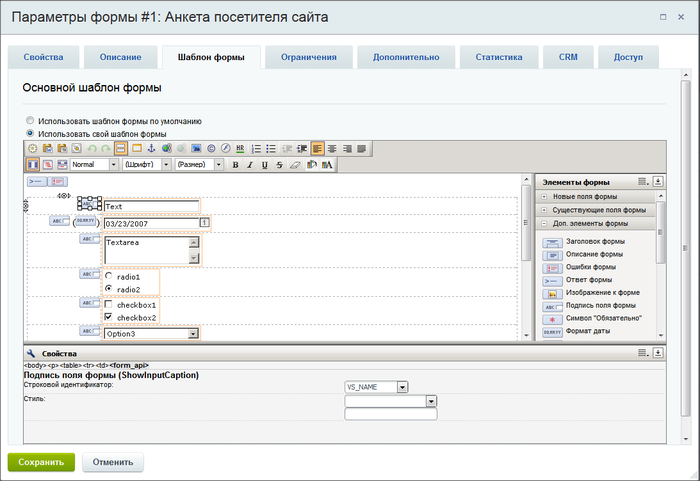Insert an anchor with the anchor icon
The image size is (700, 481).
click(x=151, y=149)
